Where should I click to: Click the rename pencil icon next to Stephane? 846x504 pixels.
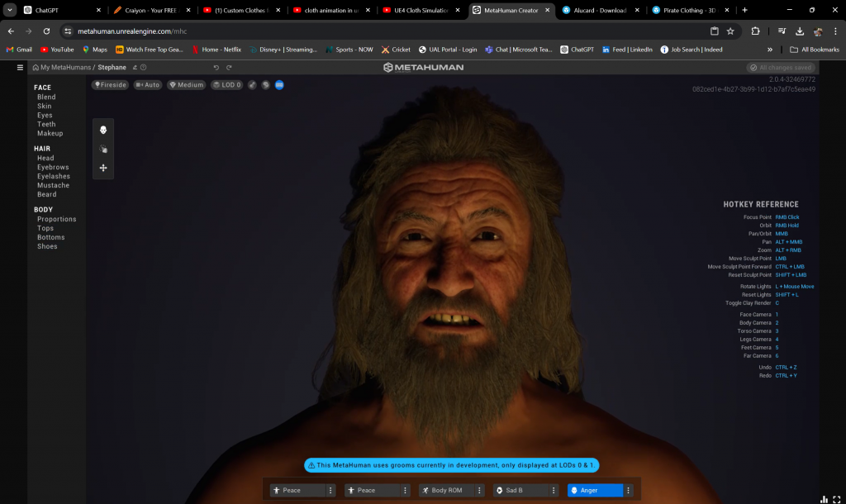coord(135,68)
